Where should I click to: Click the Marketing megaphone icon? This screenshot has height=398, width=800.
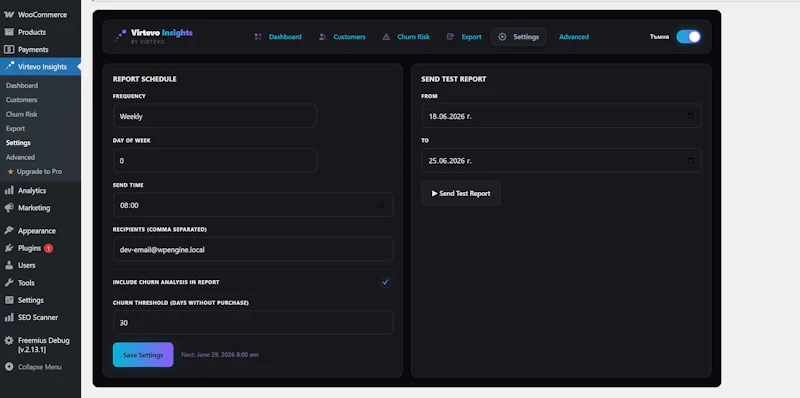(x=9, y=208)
